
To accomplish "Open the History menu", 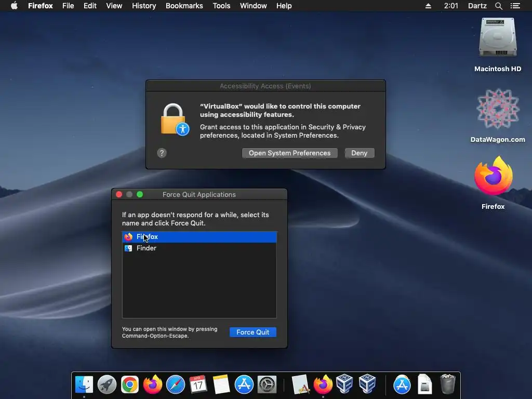I will click(x=144, y=6).
